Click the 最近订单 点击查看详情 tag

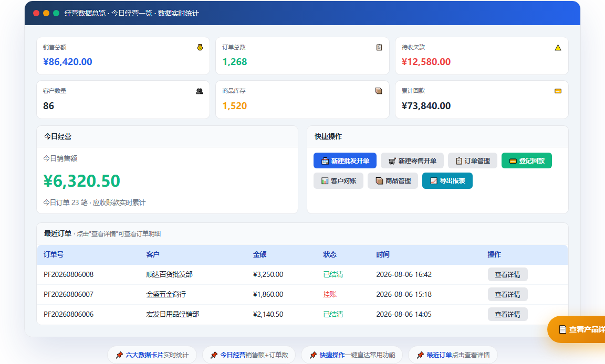click(x=453, y=355)
